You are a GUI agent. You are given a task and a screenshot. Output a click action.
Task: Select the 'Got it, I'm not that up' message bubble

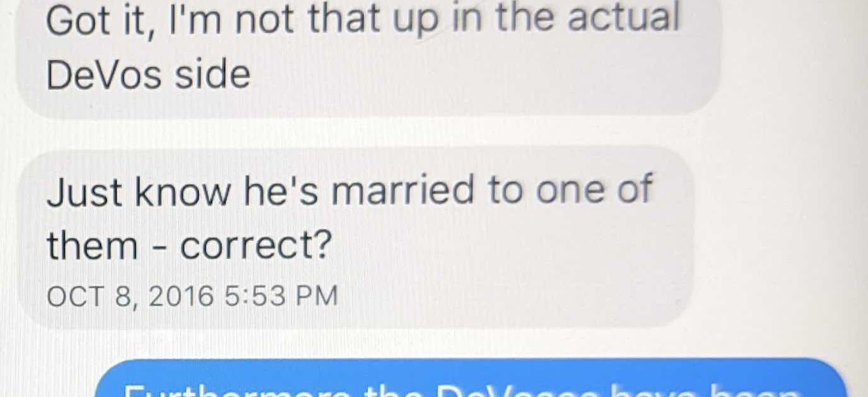[368, 57]
